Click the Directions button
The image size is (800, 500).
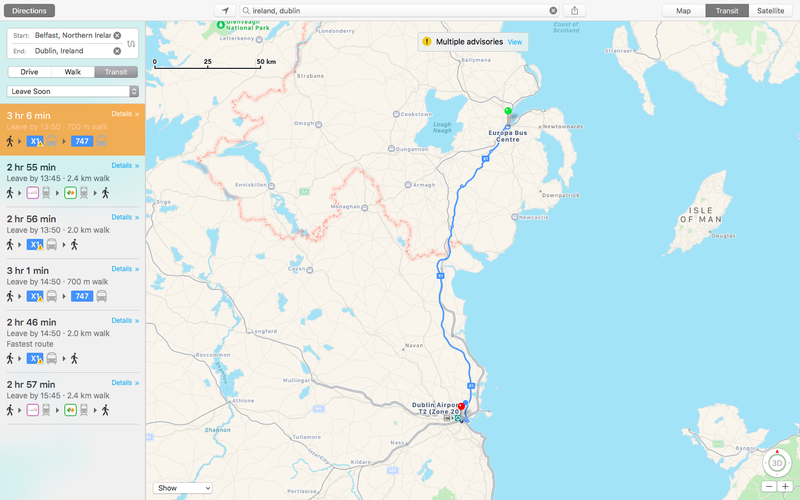click(x=29, y=10)
